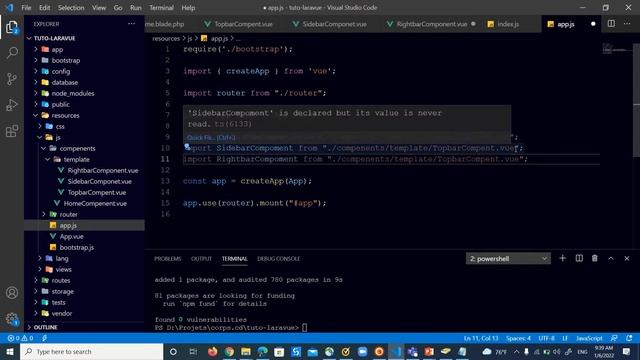
Task: Open HomeCompenent.vue in the explorer tree
Action: point(95,203)
